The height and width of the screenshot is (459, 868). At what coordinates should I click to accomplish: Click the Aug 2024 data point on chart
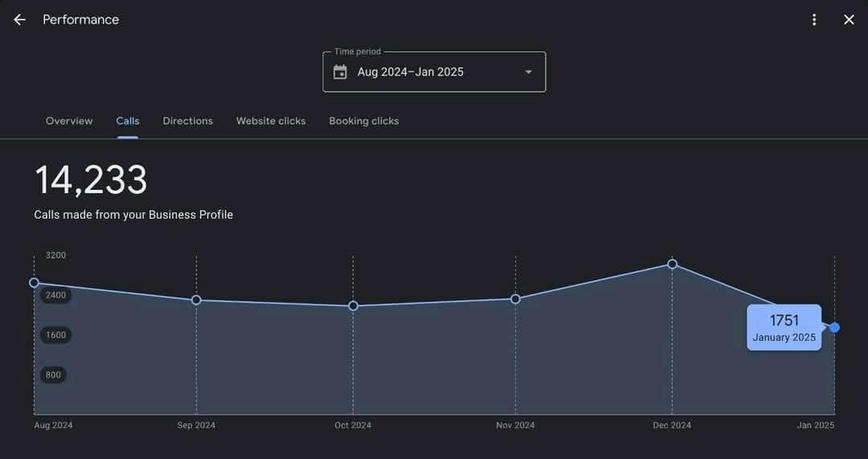(x=34, y=283)
